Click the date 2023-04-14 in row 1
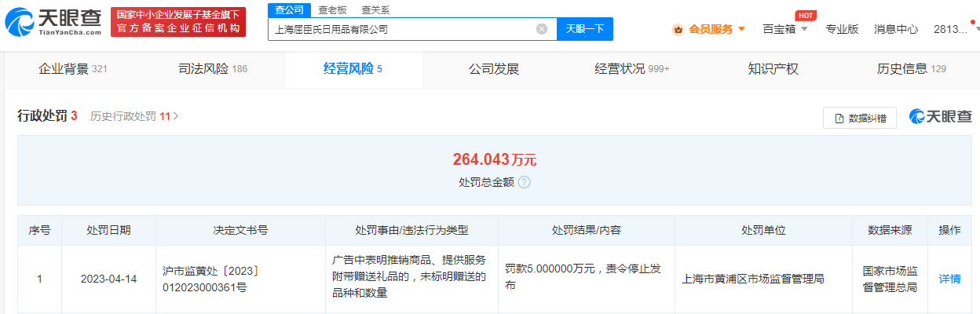Viewport: 980px width, 314px height. (x=109, y=279)
